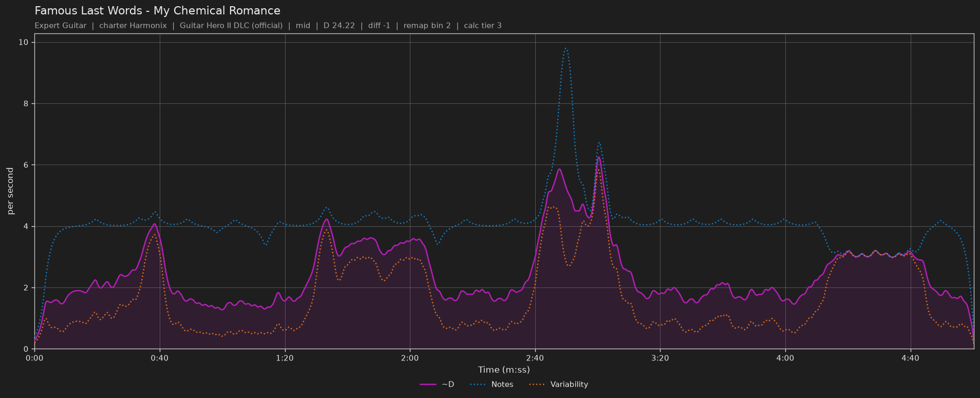The image size is (980, 398).
Task: Select the "remap bin 2" subtitle entry
Action: point(427,26)
